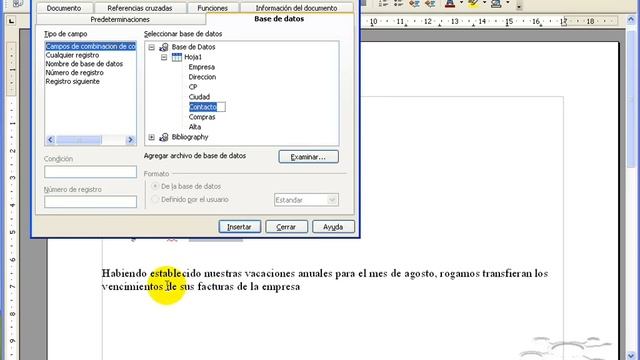Click field type list right scroll arrow
640x360 pixels.
130,140
